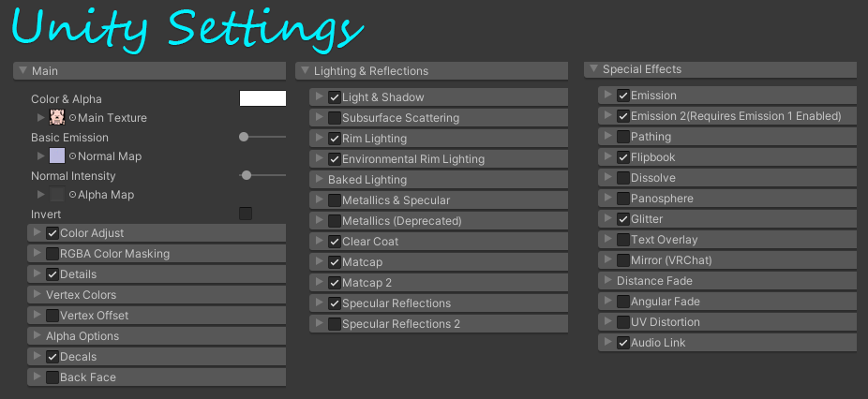Screen dimensions: 868x399
Task: Expand the Main Texture foldout arrow
Action: tap(40, 117)
